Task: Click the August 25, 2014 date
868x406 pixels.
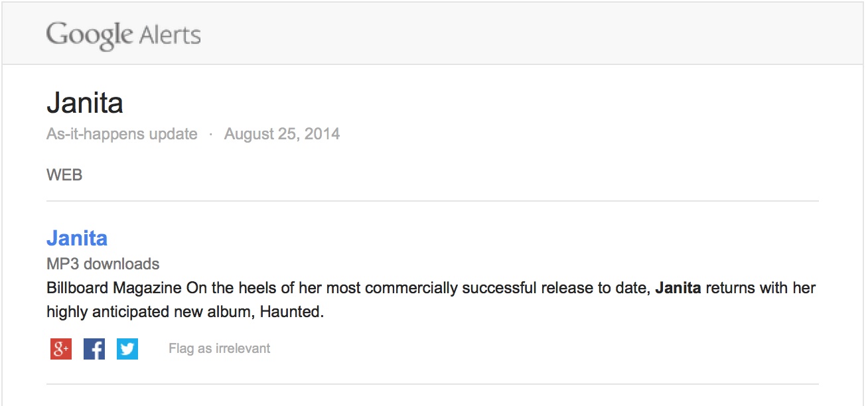Action: 282,134
